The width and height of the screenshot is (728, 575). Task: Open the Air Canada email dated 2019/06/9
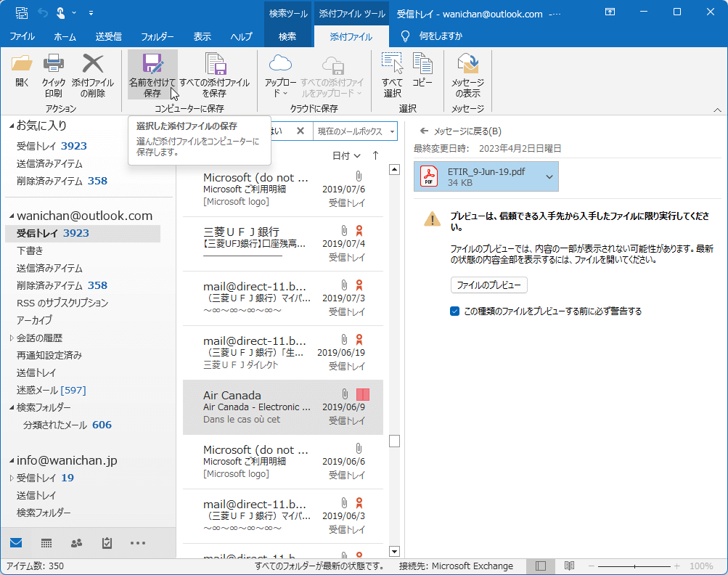[x=283, y=407]
